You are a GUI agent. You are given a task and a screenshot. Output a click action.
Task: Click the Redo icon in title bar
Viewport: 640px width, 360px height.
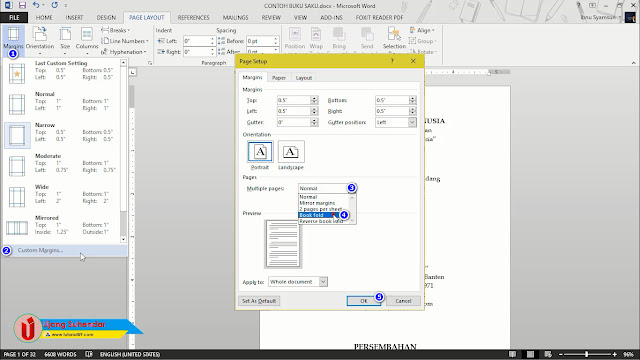54,5
